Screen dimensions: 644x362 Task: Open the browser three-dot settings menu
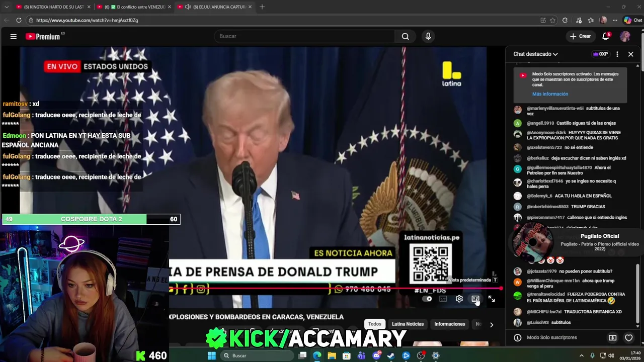[615, 20]
